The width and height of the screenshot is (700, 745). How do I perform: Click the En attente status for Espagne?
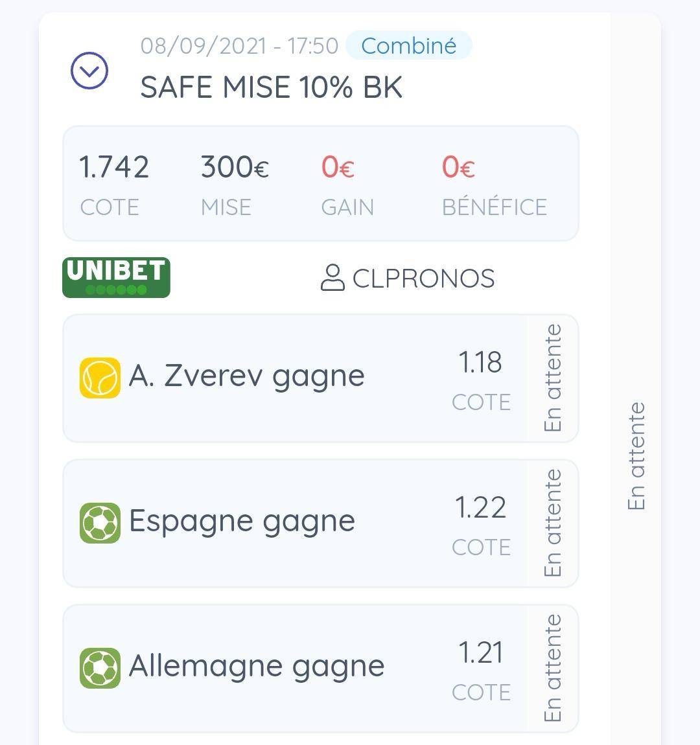pos(553,523)
